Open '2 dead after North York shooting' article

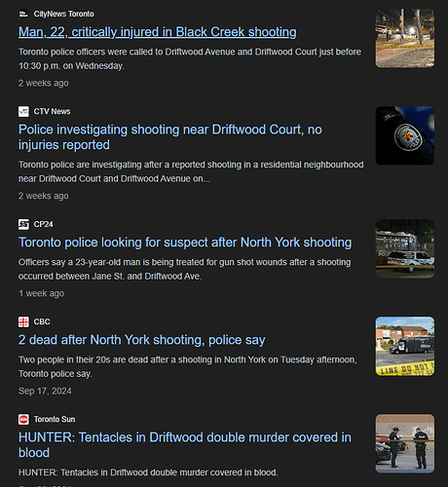point(142,340)
